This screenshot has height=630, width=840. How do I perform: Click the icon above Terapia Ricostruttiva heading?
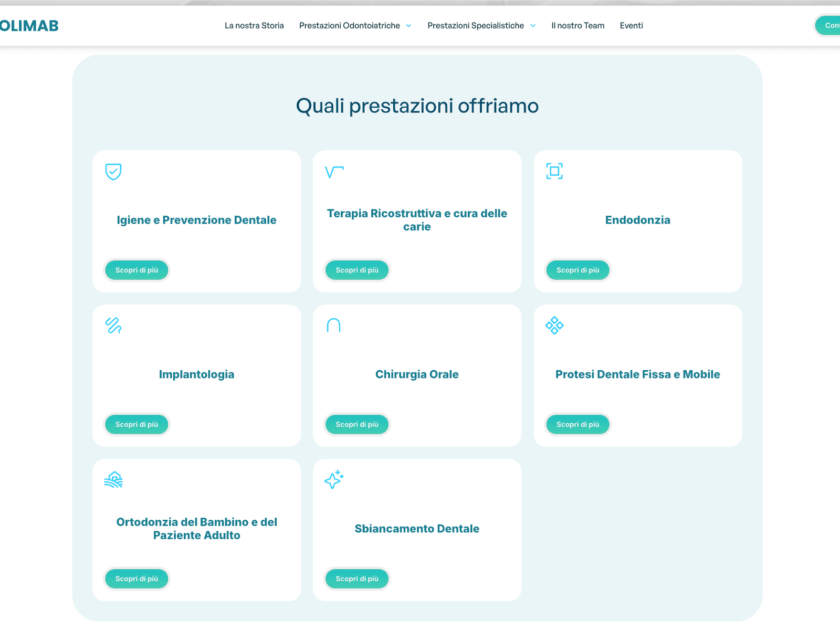click(334, 172)
